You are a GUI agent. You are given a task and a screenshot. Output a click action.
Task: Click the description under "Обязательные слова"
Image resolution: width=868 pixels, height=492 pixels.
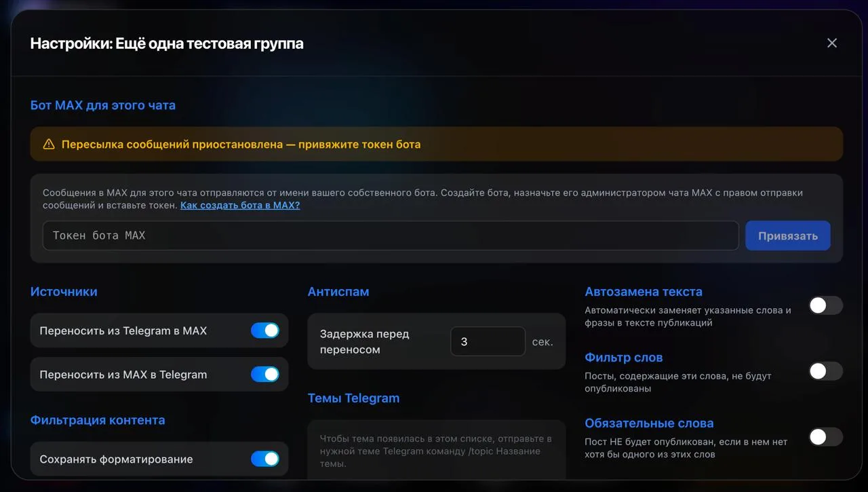(686, 448)
